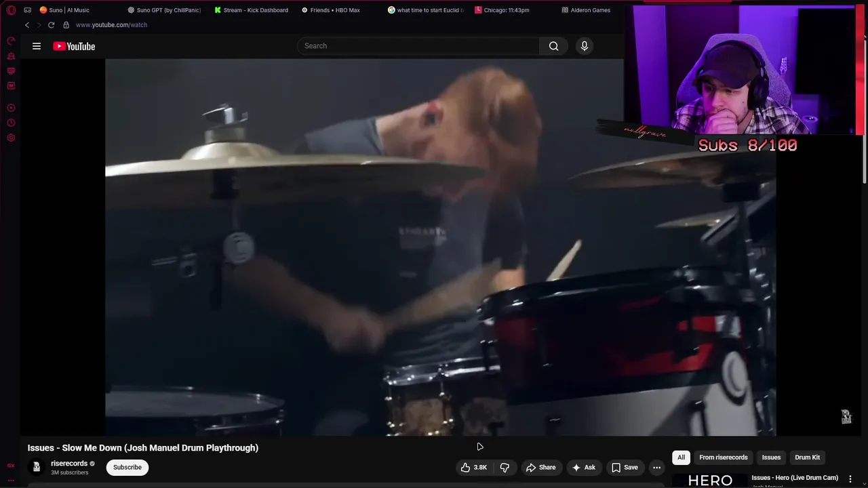
Task: Open HERO thumbnail recommended video
Action: click(x=710, y=480)
